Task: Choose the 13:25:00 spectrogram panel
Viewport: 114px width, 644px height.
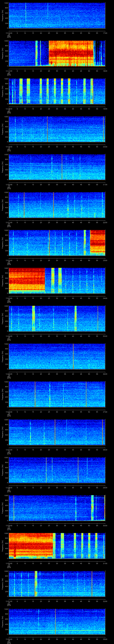Action: tap(57, 356)
